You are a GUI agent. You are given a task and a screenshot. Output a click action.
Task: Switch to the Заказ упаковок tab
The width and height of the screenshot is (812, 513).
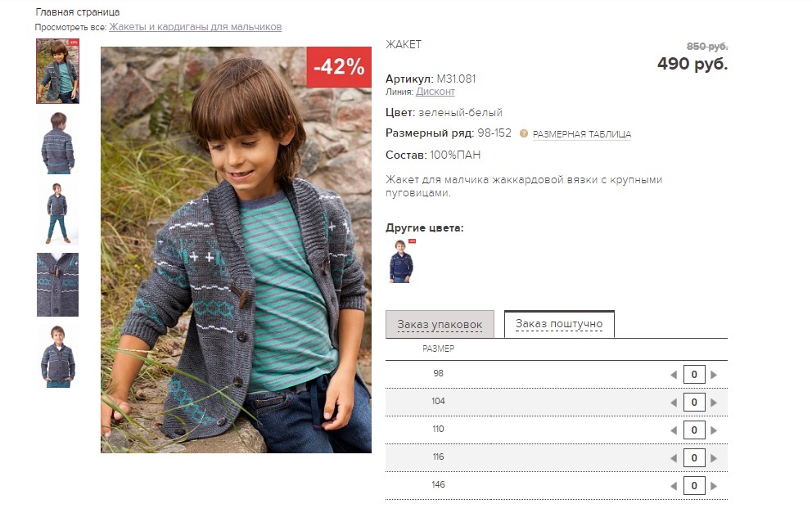[x=440, y=325]
